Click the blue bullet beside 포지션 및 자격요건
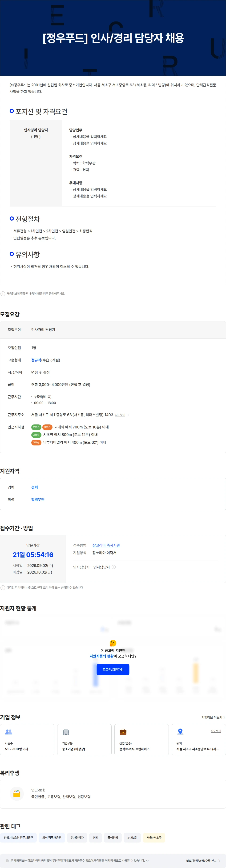This screenshot has height=868, width=226. coord(12,111)
